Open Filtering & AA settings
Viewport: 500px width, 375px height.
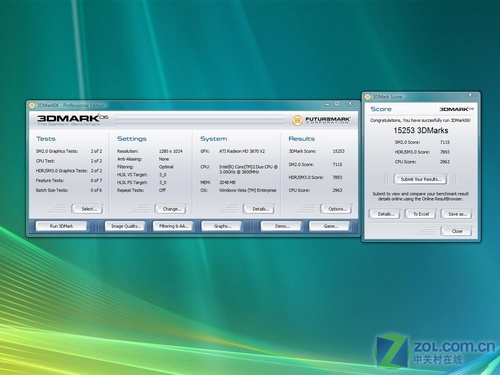click(x=173, y=226)
